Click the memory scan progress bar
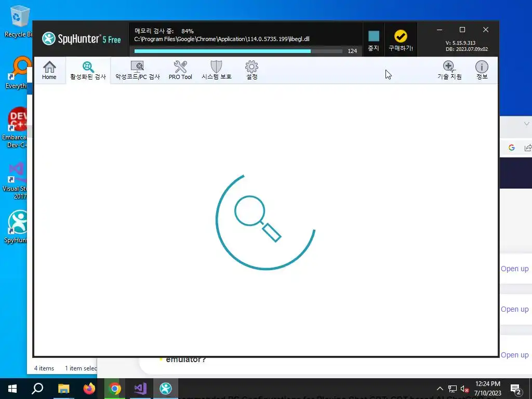 238,51
